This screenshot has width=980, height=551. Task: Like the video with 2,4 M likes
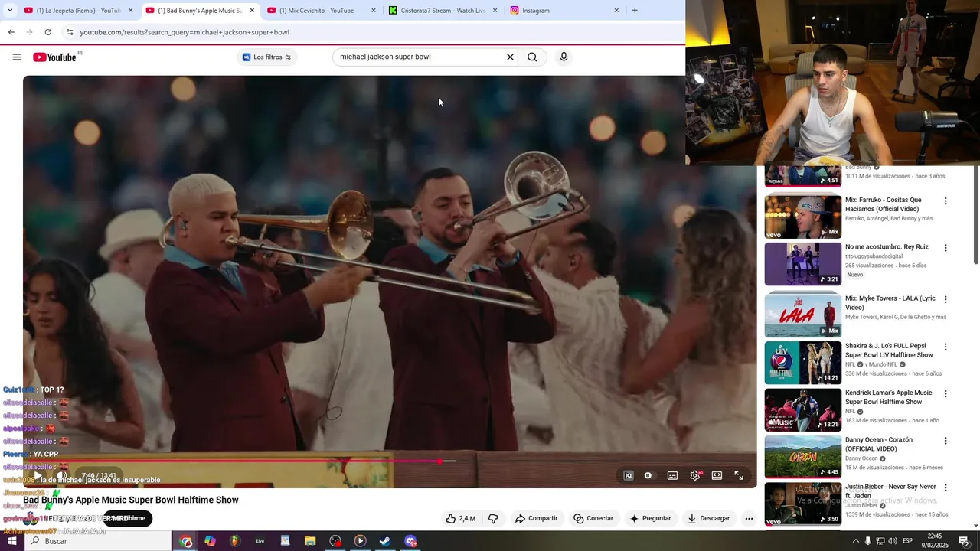pos(461,518)
